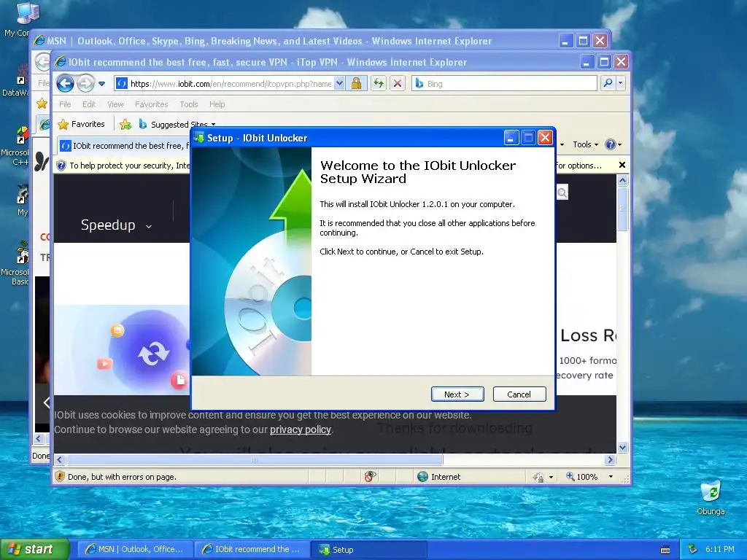
Task: Stop loading with the red X icon
Action: tap(398, 84)
